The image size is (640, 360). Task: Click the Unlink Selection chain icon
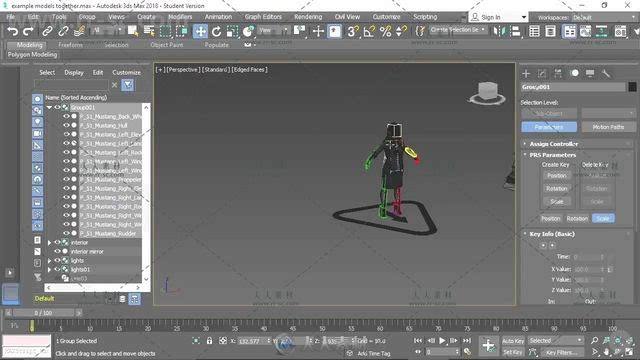tap(63, 31)
